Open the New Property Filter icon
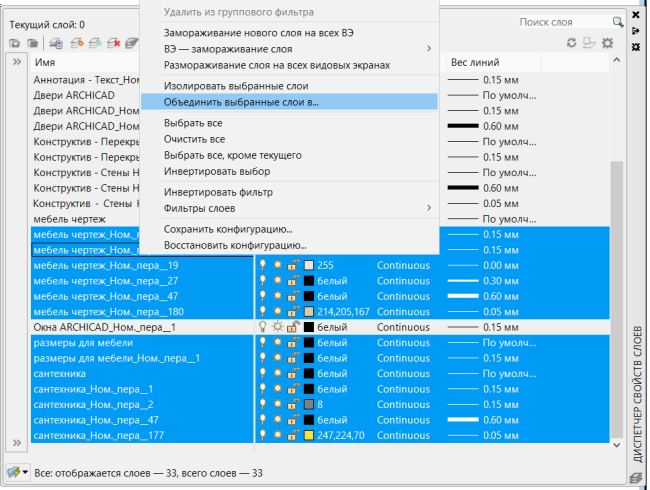 pyautogui.click(x=15, y=43)
